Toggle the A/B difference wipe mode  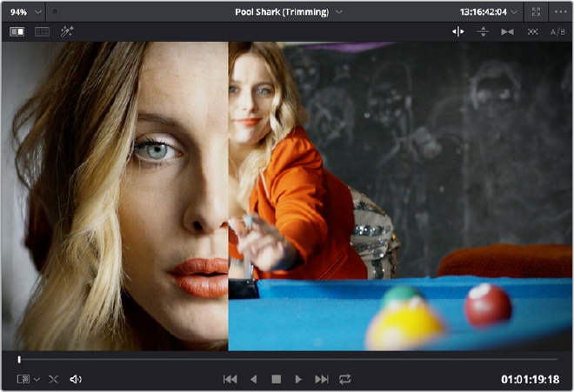coord(557,32)
